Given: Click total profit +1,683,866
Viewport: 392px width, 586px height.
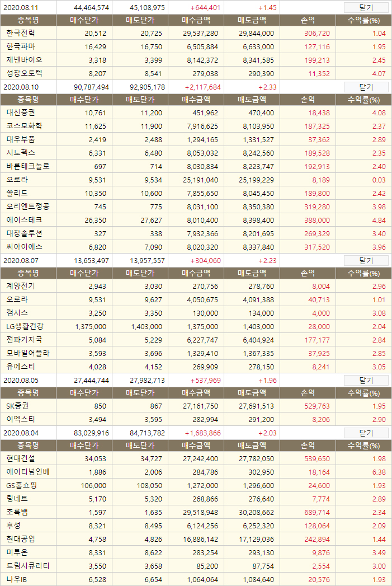Looking at the screenshot, I should [x=203, y=433].
